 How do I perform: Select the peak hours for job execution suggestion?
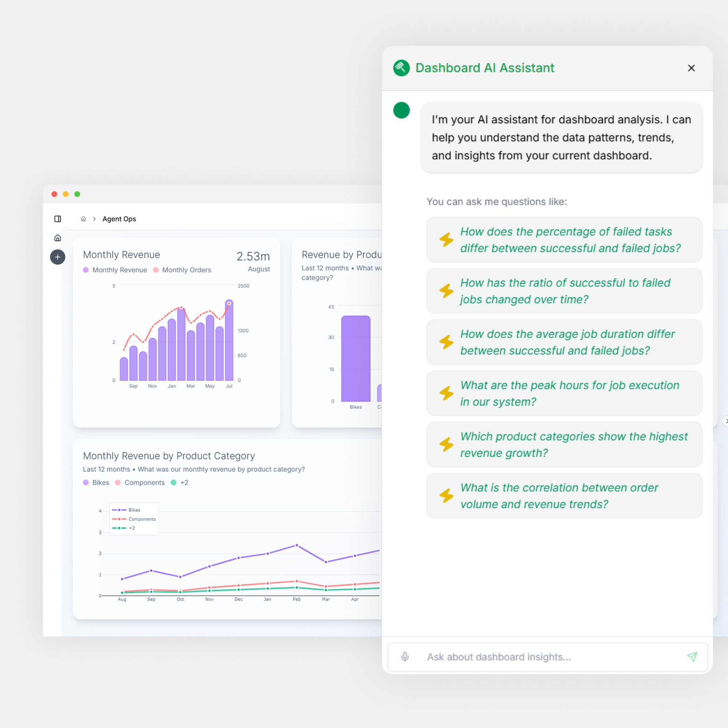point(564,393)
